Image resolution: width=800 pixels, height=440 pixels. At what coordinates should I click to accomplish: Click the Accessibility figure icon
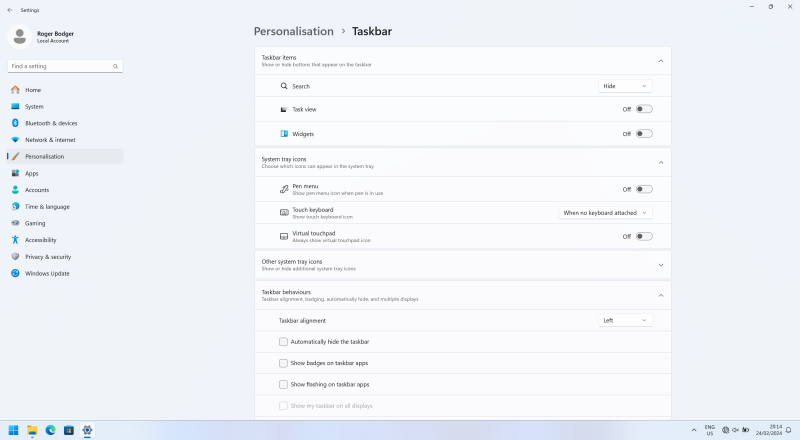click(x=15, y=240)
